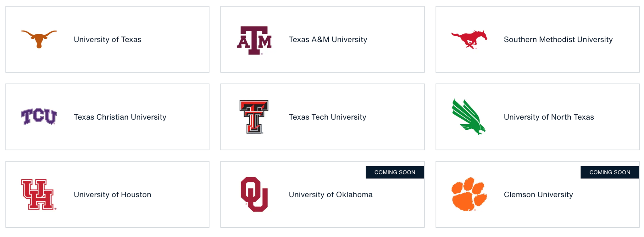Click Clemson University text label
Image resolution: width=644 pixels, height=237 pixels.
[538, 195]
